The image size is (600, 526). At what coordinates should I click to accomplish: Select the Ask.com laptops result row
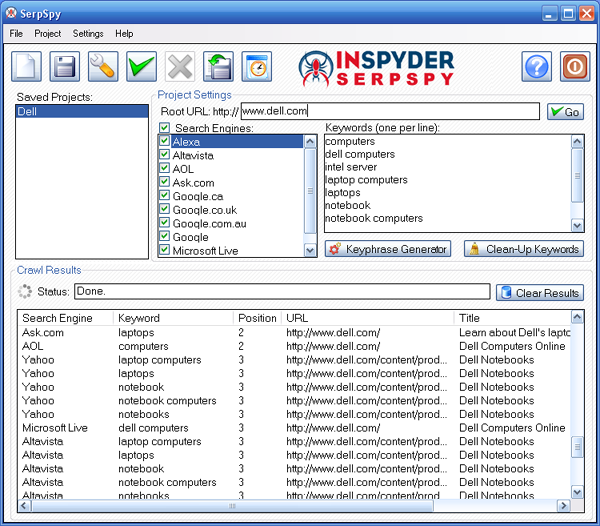point(294,332)
